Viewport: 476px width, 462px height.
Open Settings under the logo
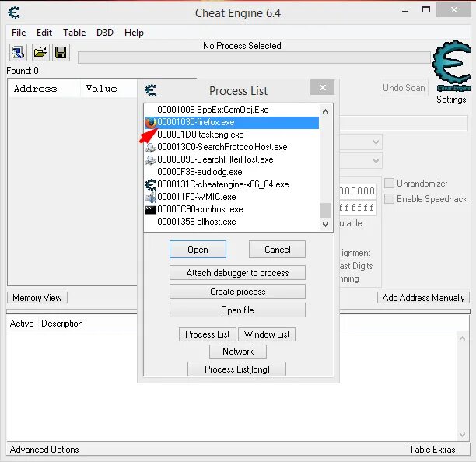451,100
